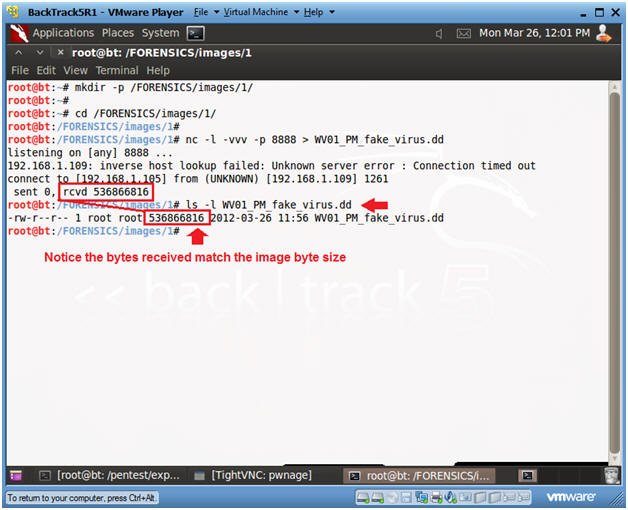Click the greyed CD/DVD drive device icon
The width and height of the screenshot is (628, 510).
pyautogui.click(x=392, y=498)
